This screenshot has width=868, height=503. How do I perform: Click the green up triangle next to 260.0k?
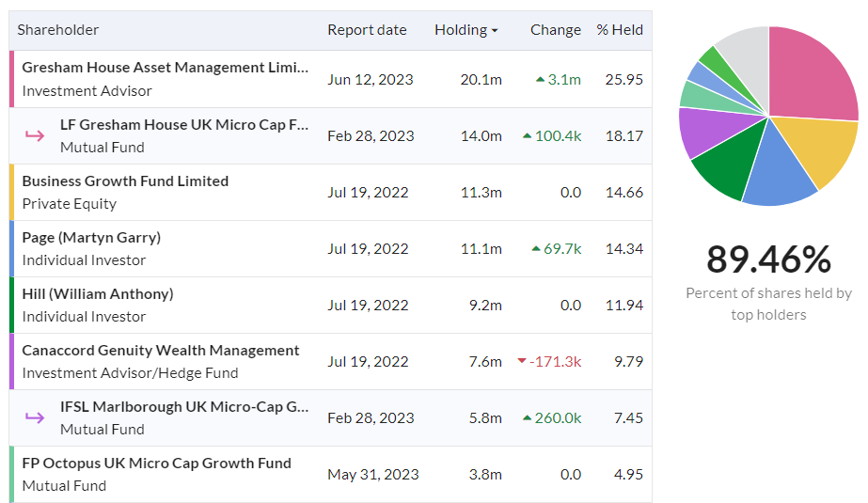point(527,418)
